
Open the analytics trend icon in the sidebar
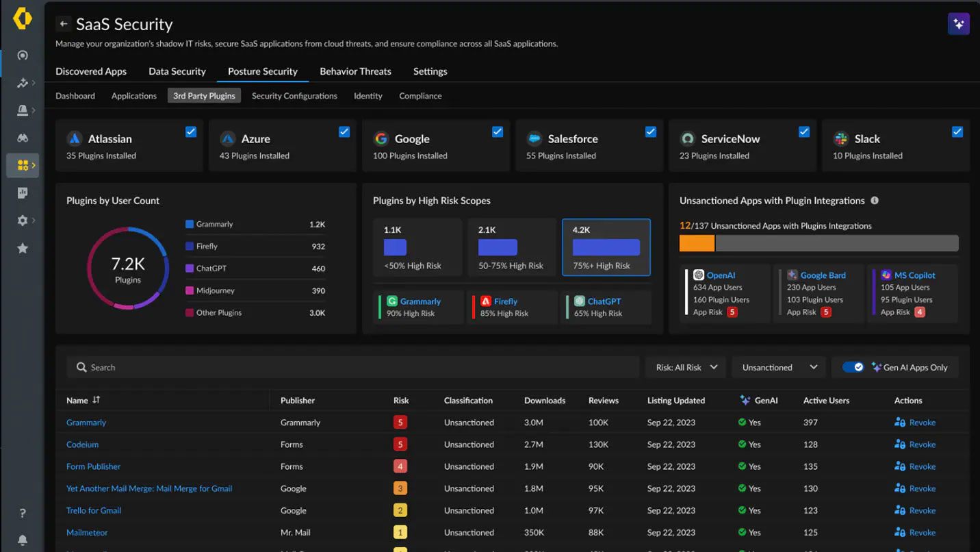pyautogui.click(x=21, y=83)
